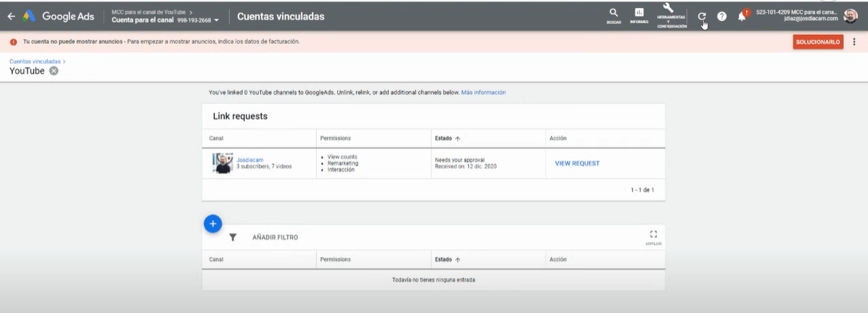This screenshot has height=313, width=868.
Task: Open the notifications bell
Action: (742, 16)
